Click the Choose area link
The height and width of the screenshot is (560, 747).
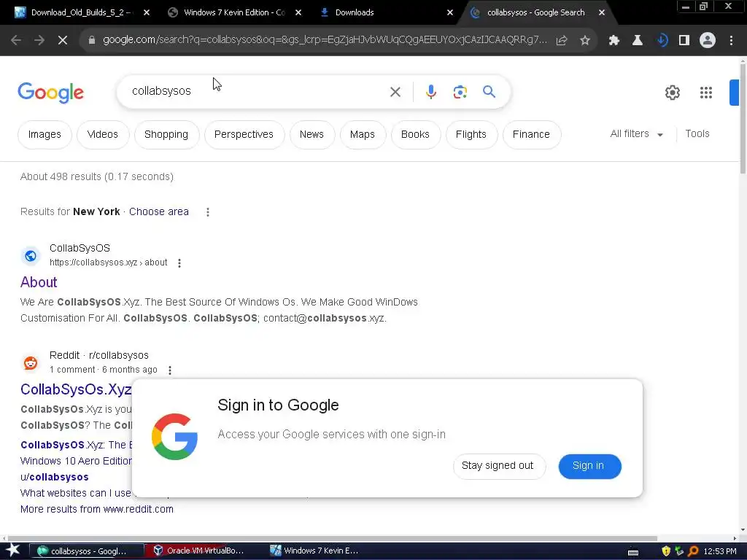[158, 211]
